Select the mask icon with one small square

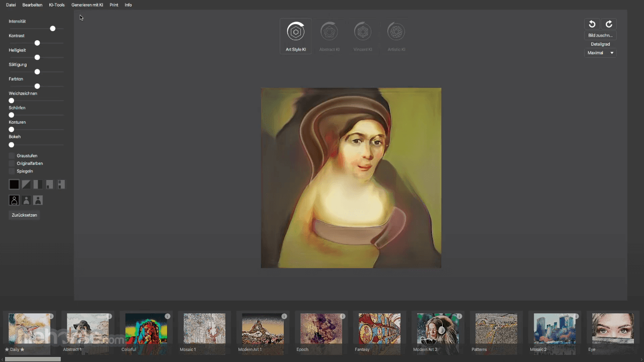49,185
